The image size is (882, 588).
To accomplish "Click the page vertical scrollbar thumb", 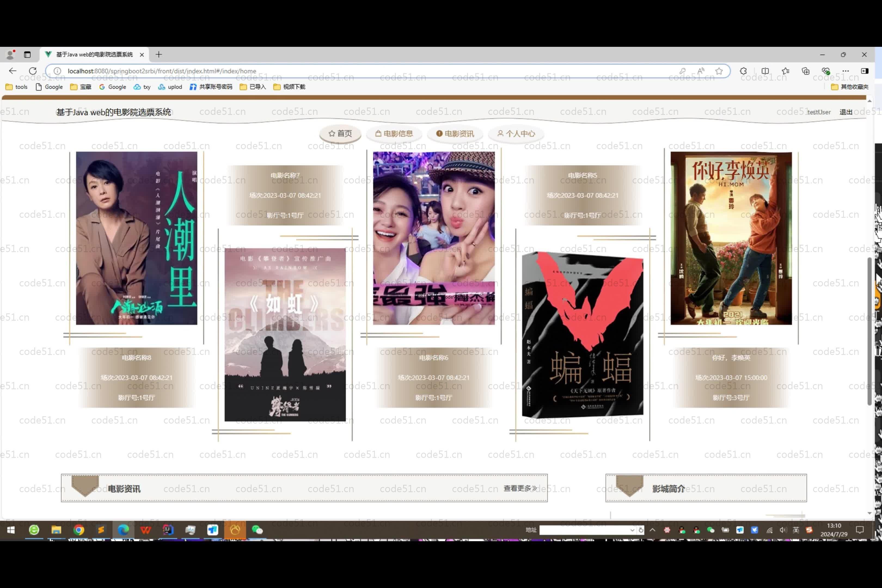I will [x=869, y=332].
